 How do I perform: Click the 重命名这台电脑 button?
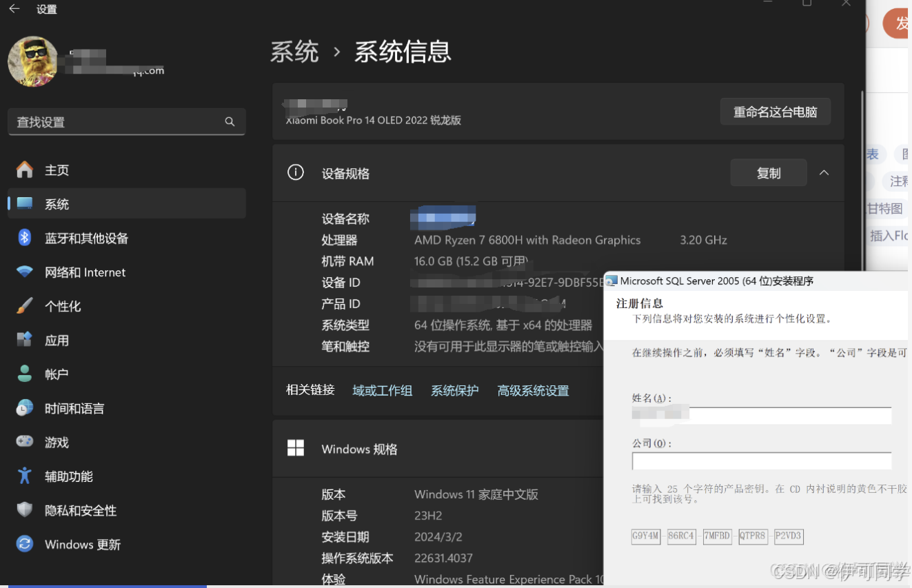775,112
